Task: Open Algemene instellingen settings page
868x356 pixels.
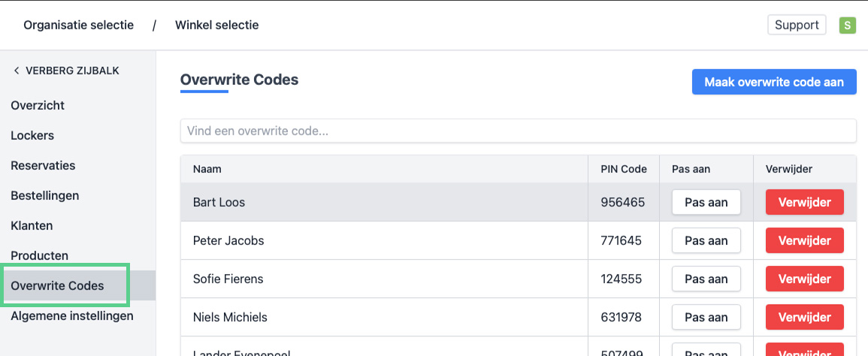Action: pos(72,315)
